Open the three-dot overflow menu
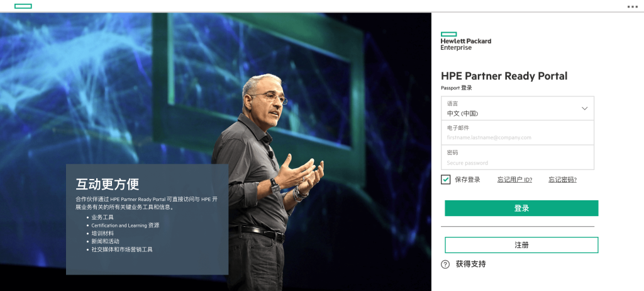 coord(633,6)
